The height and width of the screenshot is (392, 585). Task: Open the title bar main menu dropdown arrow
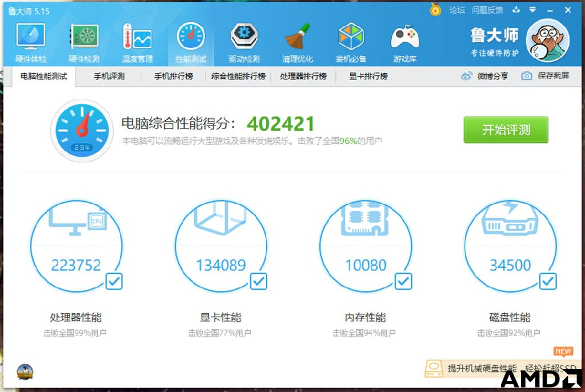pyautogui.click(x=532, y=10)
